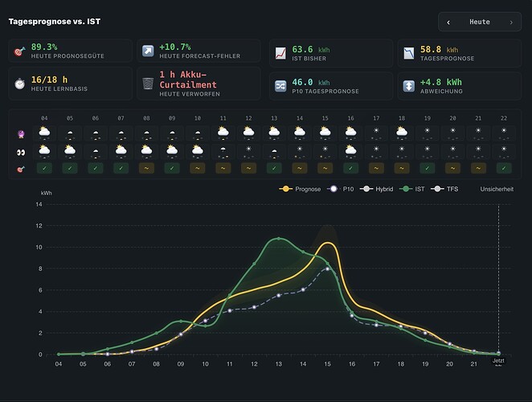Viewport: 532px width, 402px height.
Task: Click the eyes observed-weather row icon
Action: tap(21, 153)
